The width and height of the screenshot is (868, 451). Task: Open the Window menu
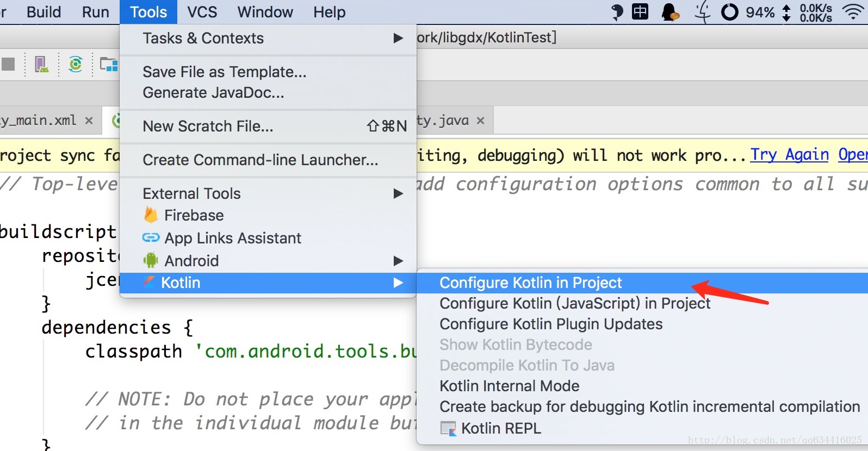(x=265, y=12)
